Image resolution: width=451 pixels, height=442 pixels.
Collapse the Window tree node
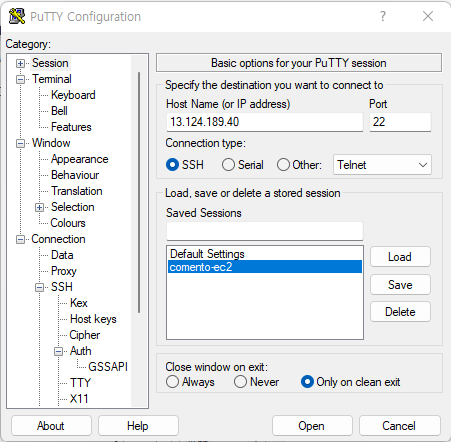20,143
